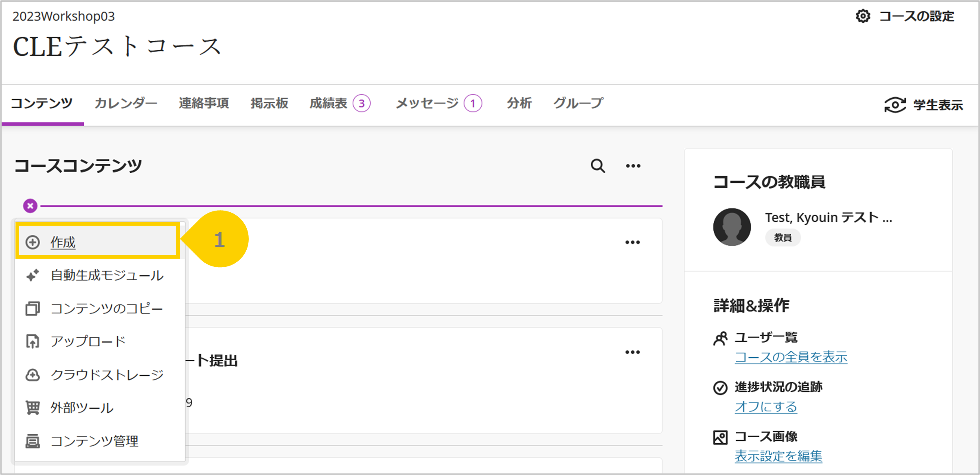Click the 教員 role badge

tap(783, 237)
